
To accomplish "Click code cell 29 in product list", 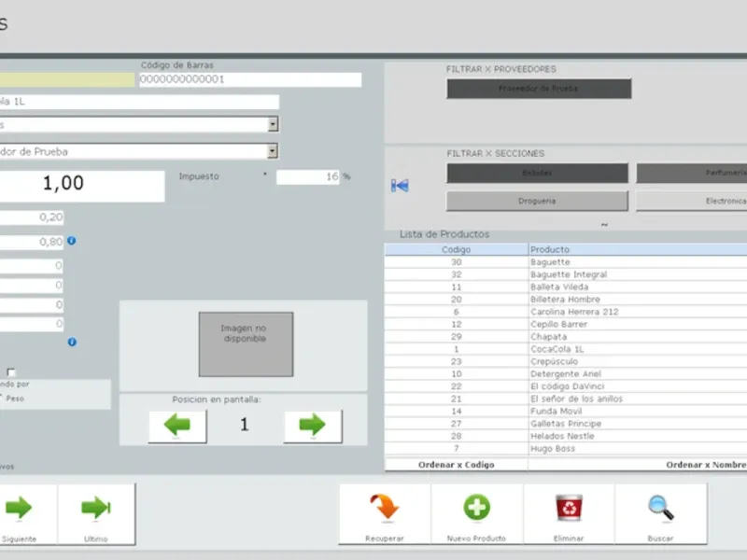I will tap(457, 336).
